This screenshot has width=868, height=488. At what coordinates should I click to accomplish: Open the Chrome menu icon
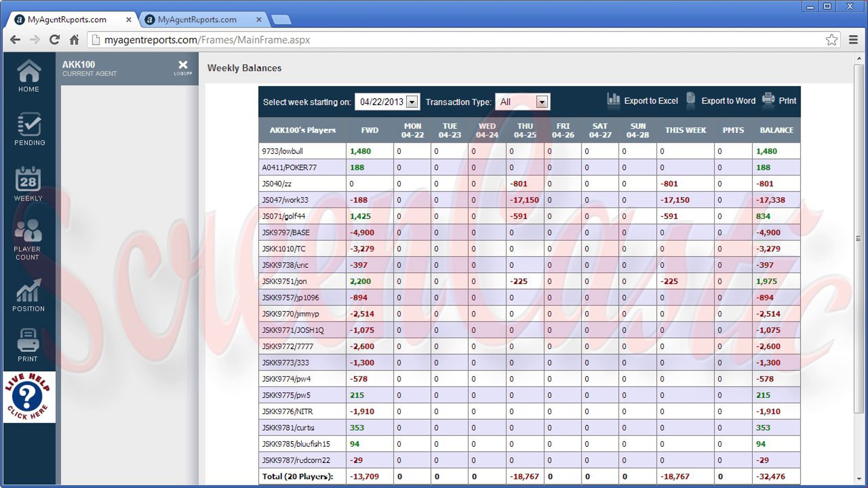854,40
